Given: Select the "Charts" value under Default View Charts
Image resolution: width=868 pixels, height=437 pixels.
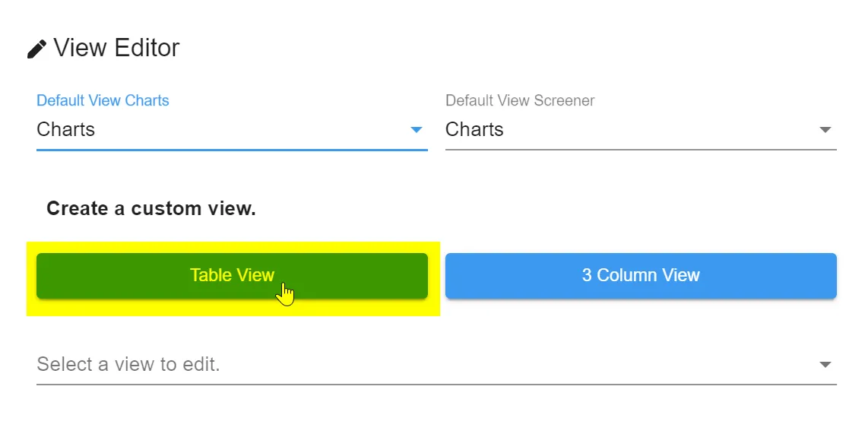Looking at the screenshot, I should tap(66, 130).
